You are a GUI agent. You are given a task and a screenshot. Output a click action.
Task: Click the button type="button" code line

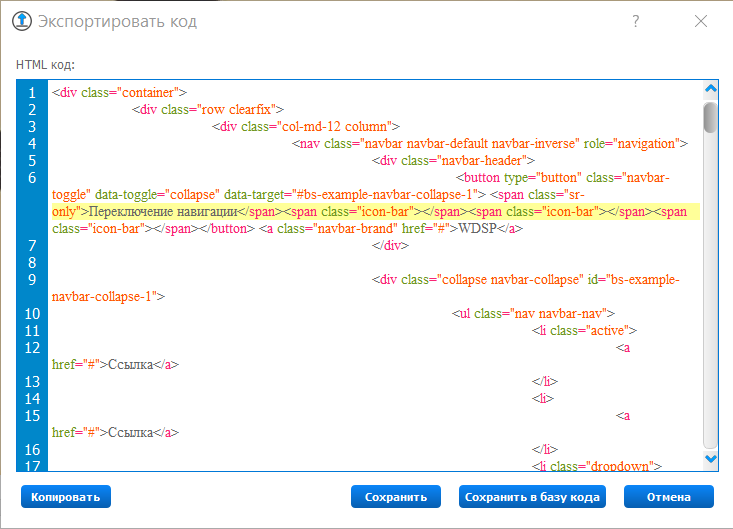[x=563, y=178]
